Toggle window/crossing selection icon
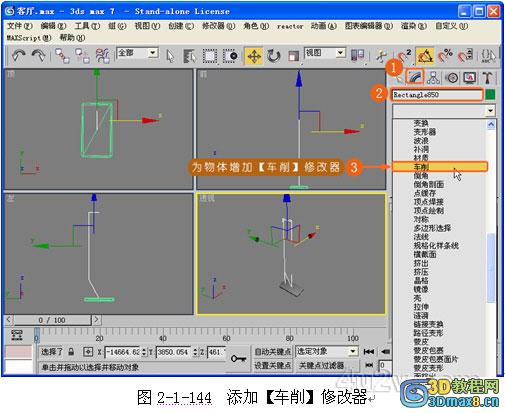Image resolution: width=505 pixels, height=413 pixels. [x=230, y=56]
